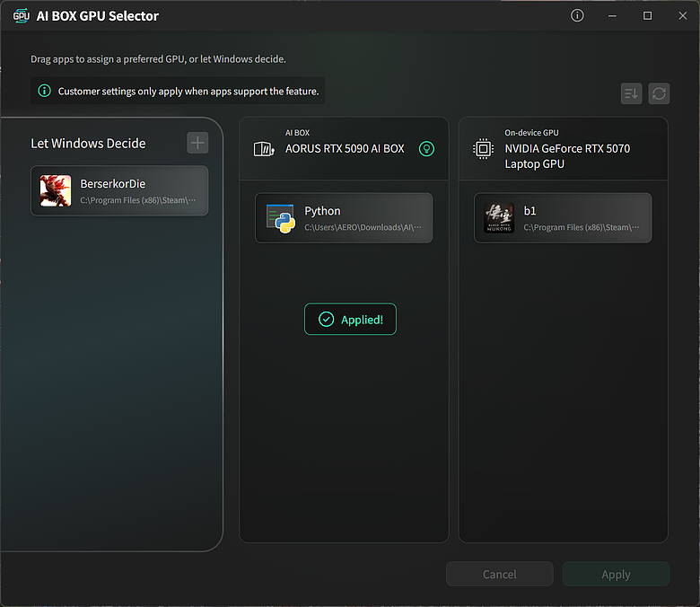Click the 'On-device GPU' label

coord(531,133)
